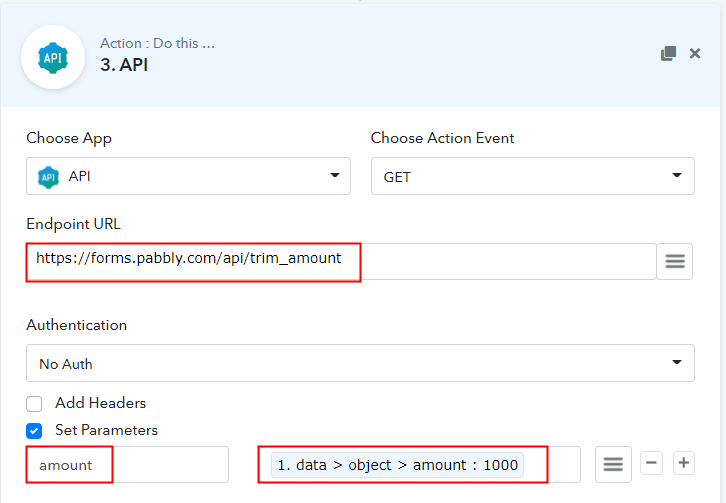Image resolution: width=726 pixels, height=503 pixels.
Task: Click the mapped tag '1. data > object > amount : 1000'
Action: (x=397, y=465)
